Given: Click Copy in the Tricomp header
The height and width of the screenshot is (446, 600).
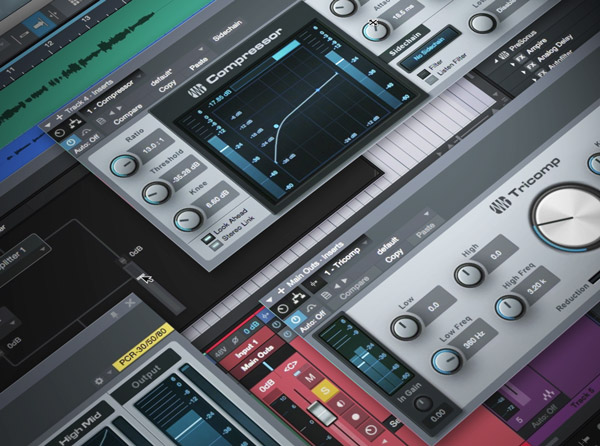Looking at the screenshot, I should (394, 258).
